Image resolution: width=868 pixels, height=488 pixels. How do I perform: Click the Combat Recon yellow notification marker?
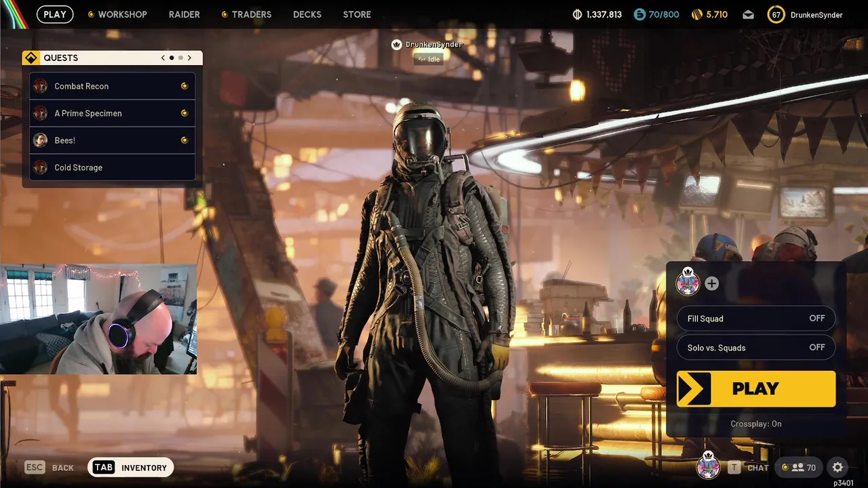[184, 86]
